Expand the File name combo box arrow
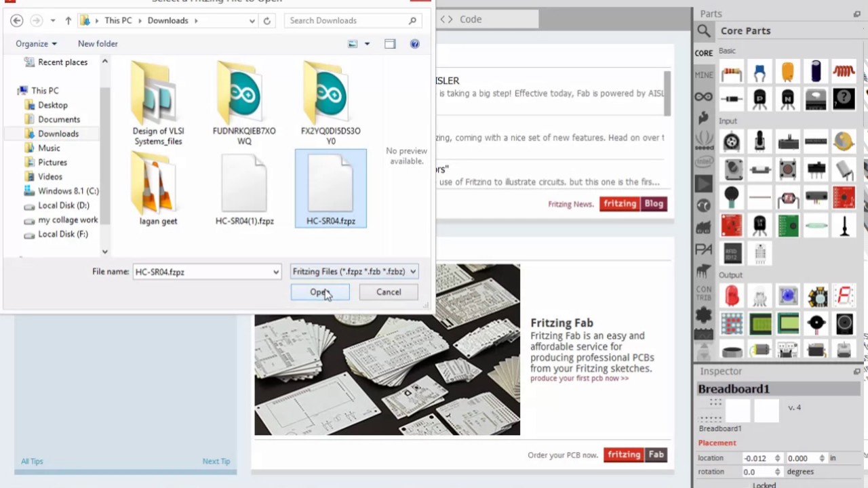 point(275,272)
